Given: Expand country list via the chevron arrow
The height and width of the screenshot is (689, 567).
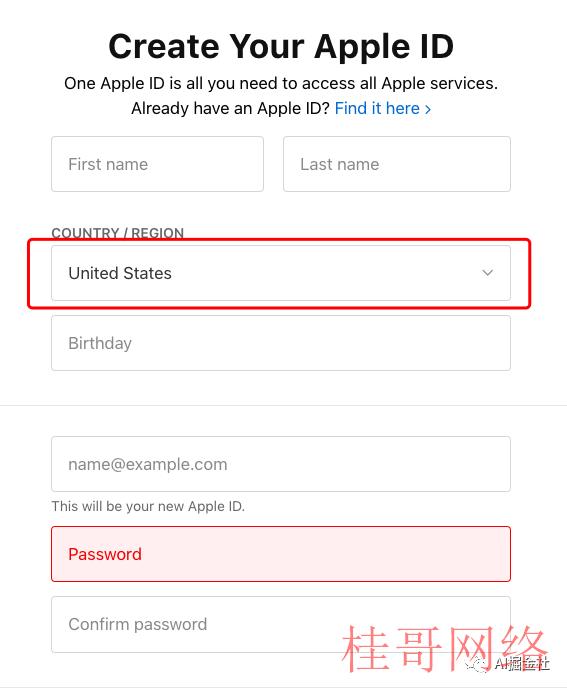Looking at the screenshot, I should pos(487,273).
